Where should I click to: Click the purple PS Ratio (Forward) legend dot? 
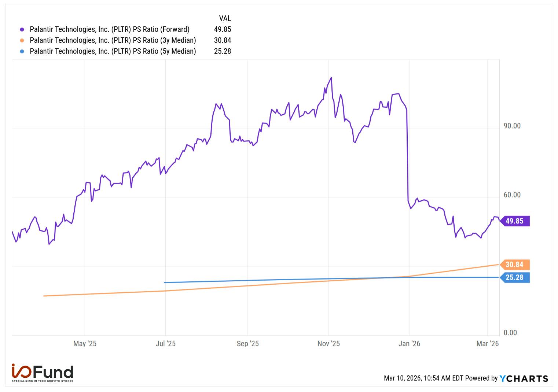click(x=22, y=30)
